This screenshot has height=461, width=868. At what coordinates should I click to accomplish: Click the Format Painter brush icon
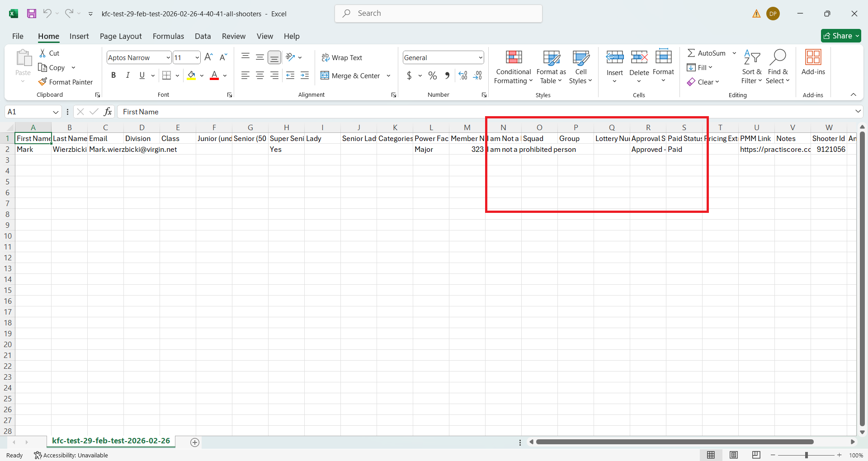click(x=42, y=82)
